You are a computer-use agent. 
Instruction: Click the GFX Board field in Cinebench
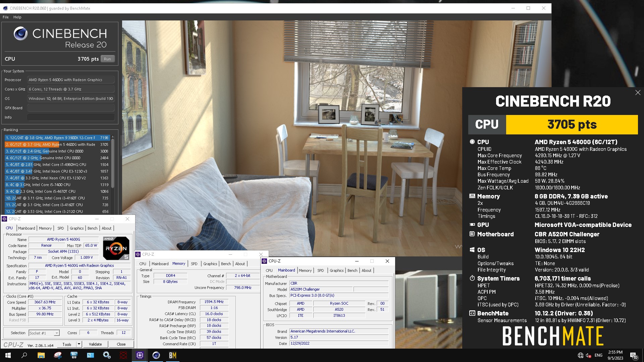pyautogui.click(x=71, y=108)
